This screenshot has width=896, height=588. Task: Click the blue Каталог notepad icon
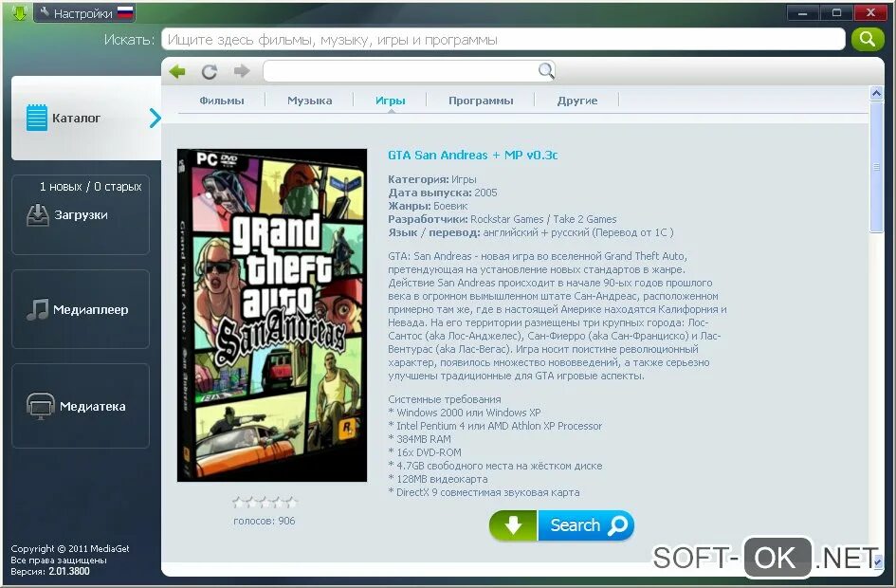click(37, 118)
